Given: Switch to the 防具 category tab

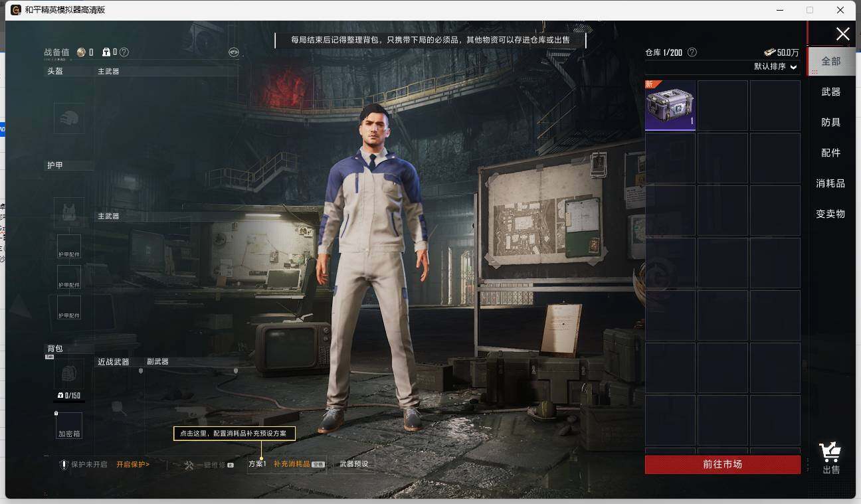Looking at the screenshot, I should (831, 122).
